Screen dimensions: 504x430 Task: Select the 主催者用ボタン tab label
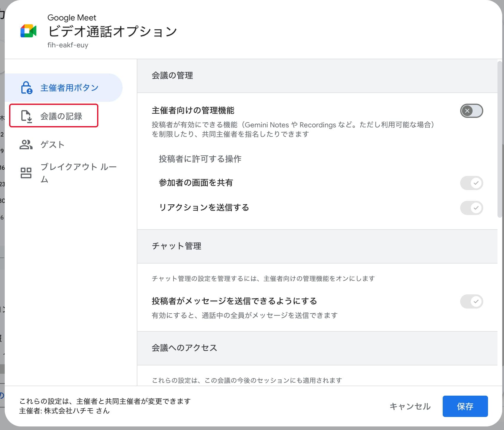(x=69, y=88)
